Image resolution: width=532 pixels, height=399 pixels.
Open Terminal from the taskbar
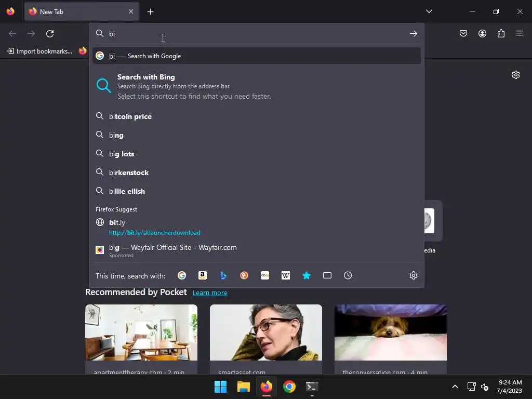pos(312,387)
